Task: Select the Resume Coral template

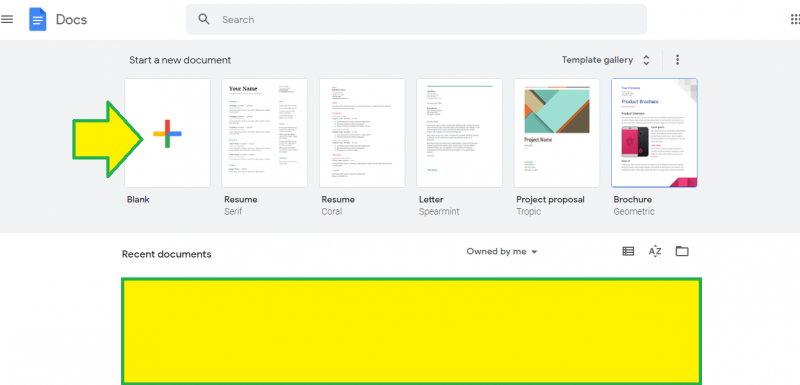Action: 362,133
